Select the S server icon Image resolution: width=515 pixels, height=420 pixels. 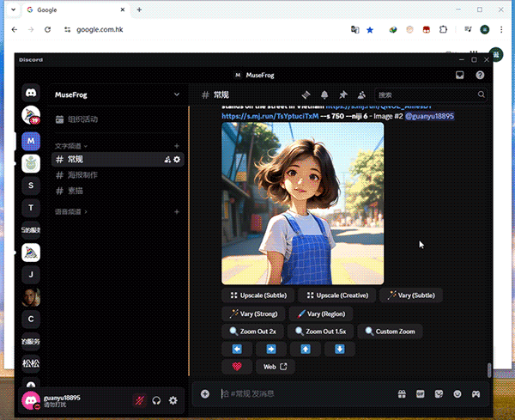[x=31, y=186]
